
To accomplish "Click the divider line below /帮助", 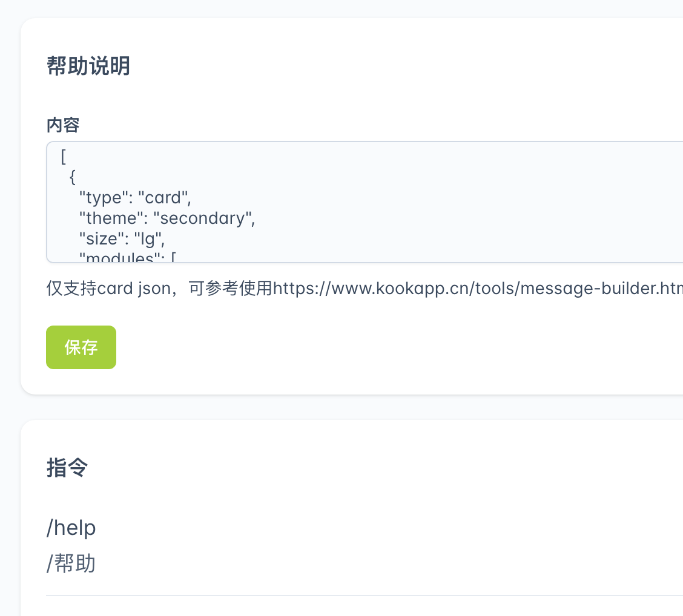I will [x=363, y=595].
